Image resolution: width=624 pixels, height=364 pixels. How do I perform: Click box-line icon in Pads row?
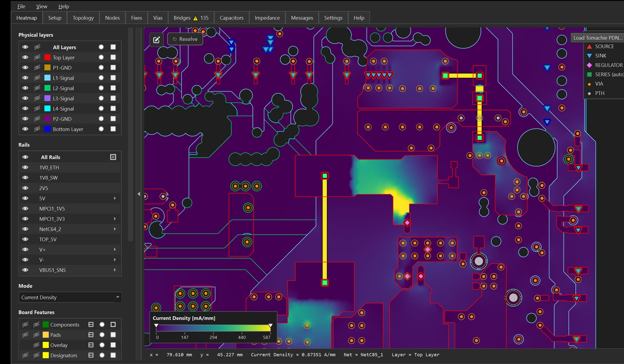click(91, 335)
